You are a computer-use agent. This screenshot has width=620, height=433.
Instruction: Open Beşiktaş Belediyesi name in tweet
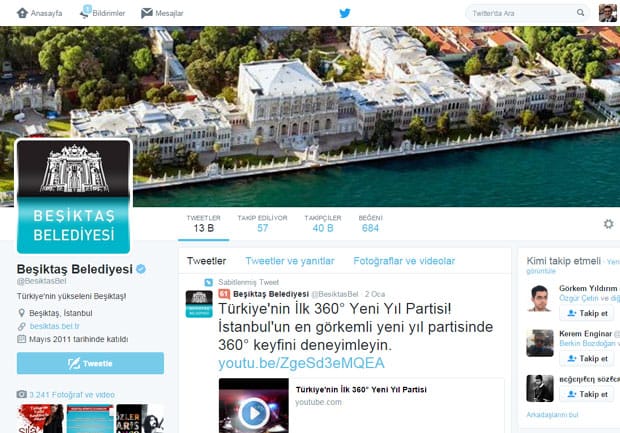click(x=271, y=294)
